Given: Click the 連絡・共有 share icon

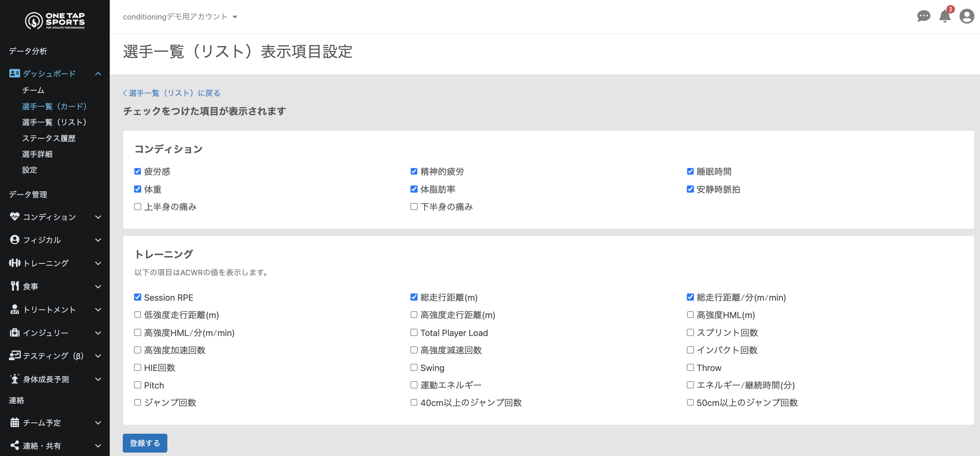Looking at the screenshot, I should point(14,445).
